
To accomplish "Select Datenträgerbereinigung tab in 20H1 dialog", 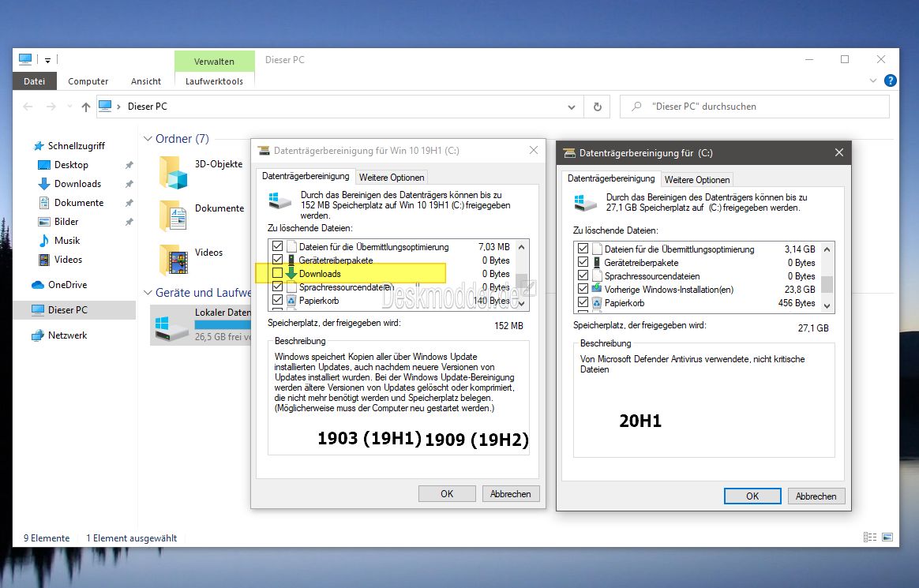I will pos(611,178).
